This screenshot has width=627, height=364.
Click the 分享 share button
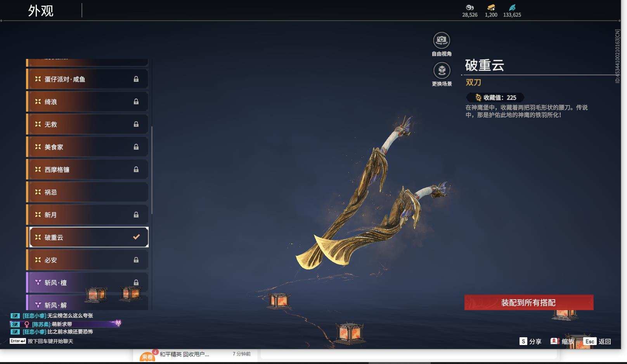click(530, 342)
